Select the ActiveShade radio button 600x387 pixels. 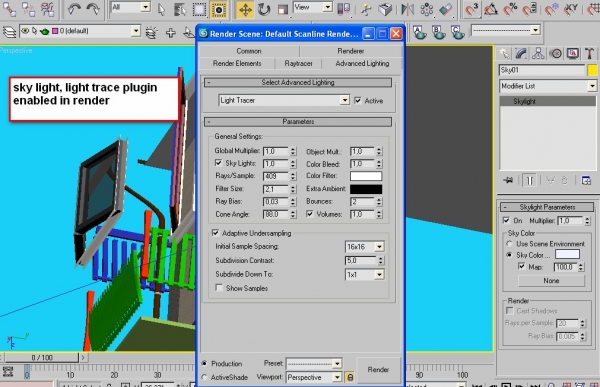point(204,377)
